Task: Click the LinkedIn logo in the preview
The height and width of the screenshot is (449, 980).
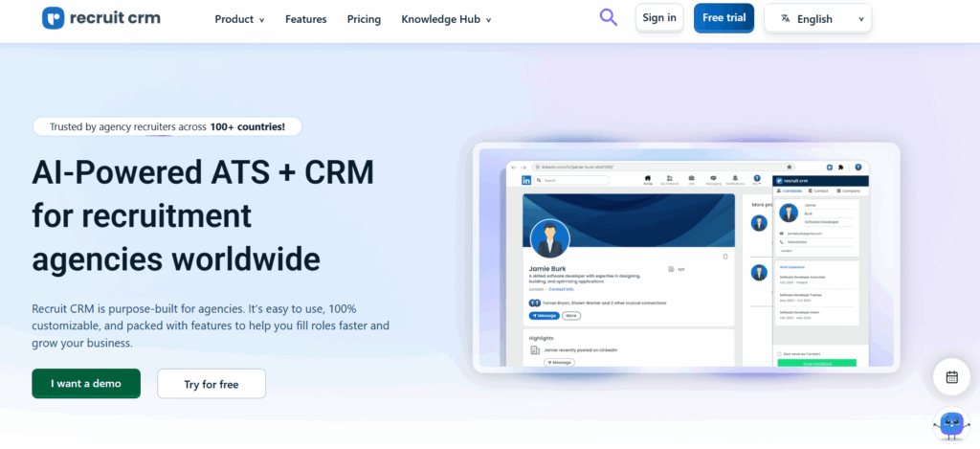Action: click(x=526, y=180)
